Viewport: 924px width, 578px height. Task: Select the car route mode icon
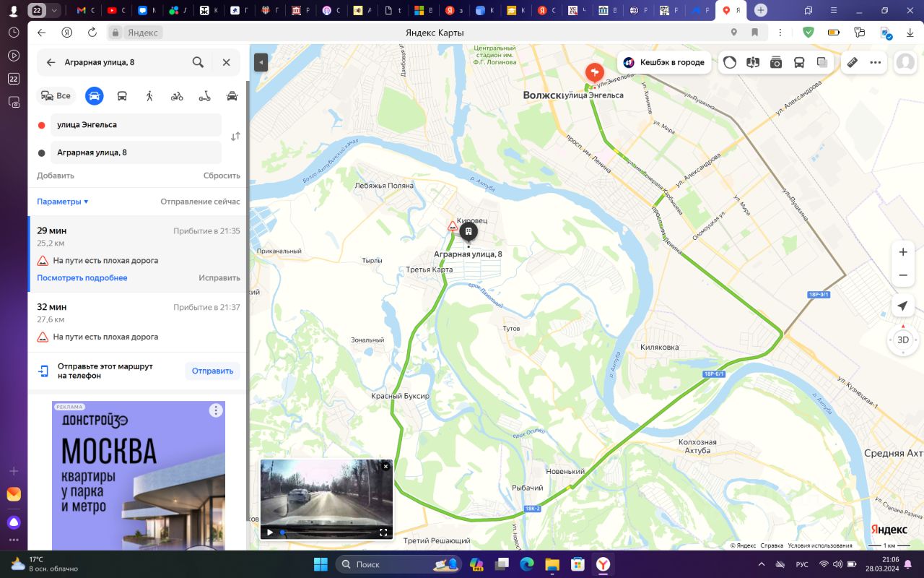tap(94, 95)
